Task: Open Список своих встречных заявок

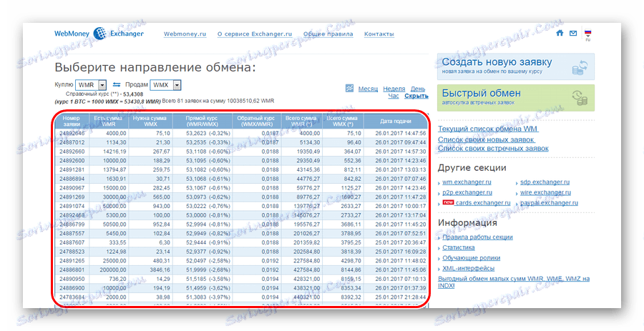Action: 493,148
